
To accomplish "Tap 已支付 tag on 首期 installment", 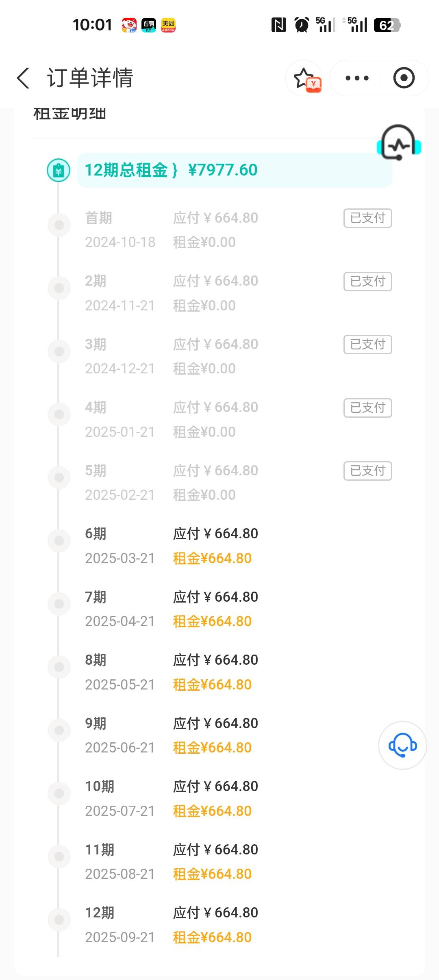I will [367, 218].
